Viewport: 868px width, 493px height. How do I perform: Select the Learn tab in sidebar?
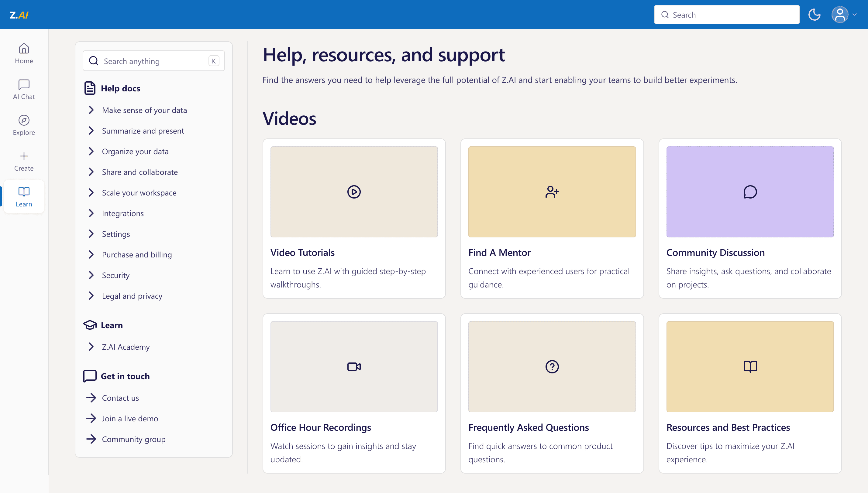pos(24,196)
